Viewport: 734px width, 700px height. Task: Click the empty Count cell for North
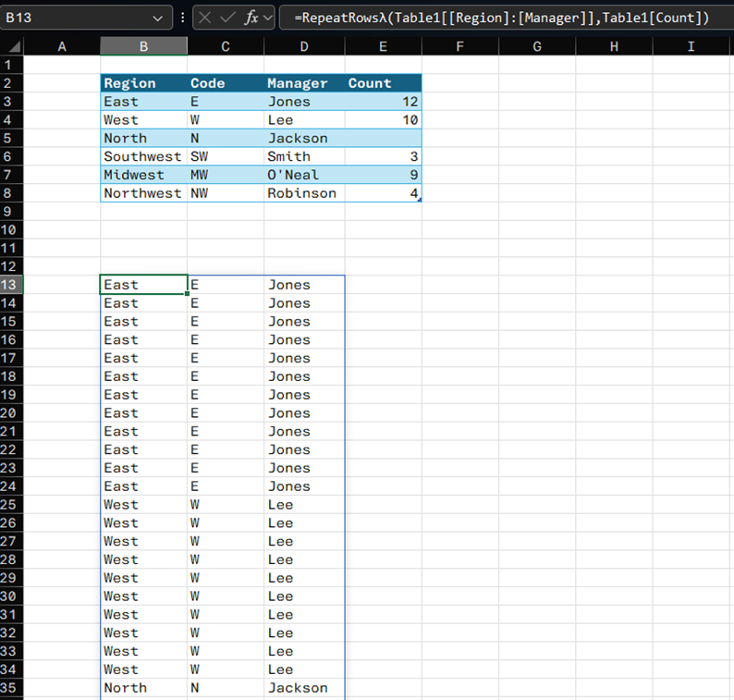[x=383, y=138]
